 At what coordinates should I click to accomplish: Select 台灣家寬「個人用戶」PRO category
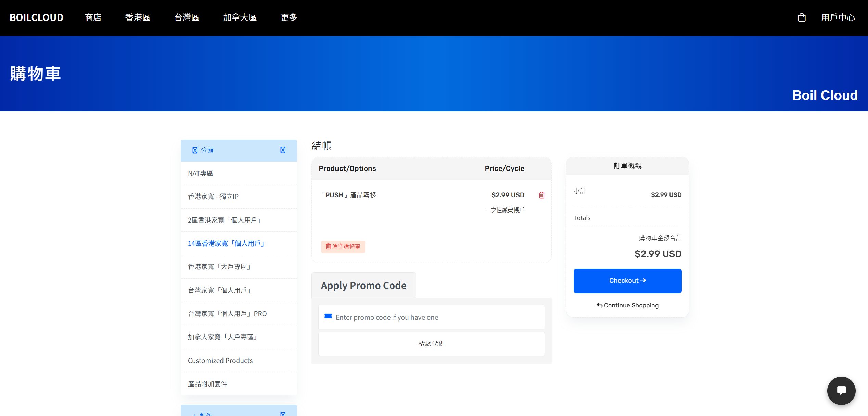pyautogui.click(x=239, y=314)
